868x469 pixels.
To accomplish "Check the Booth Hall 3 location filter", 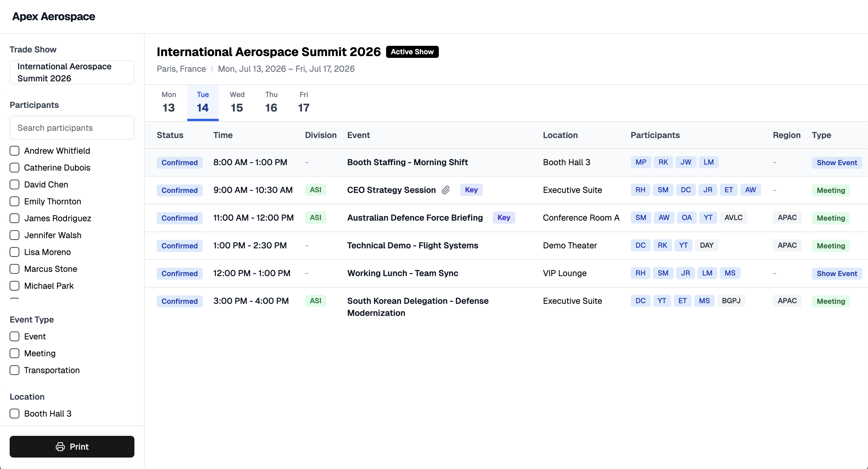I will (14, 414).
